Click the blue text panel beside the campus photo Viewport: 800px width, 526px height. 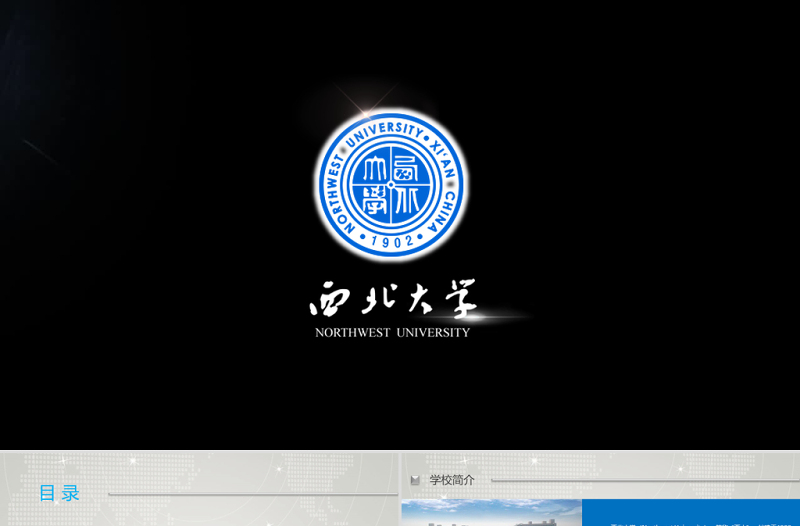click(x=690, y=512)
